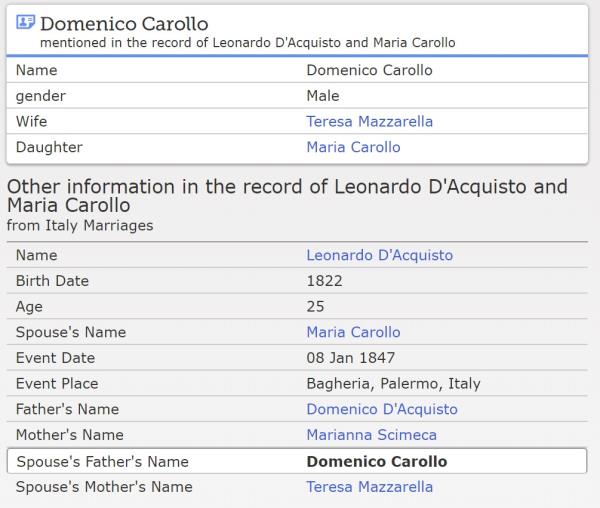Select bold Domenico Carollo in highlighted row

376,462
